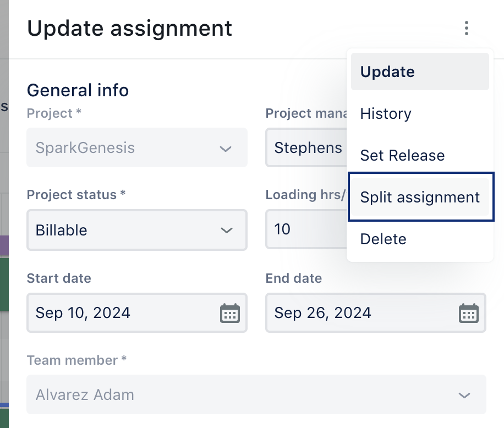Expand the Alvarez Adam team member dropdown
Screen dimensions: 504x428
(x=464, y=395)
